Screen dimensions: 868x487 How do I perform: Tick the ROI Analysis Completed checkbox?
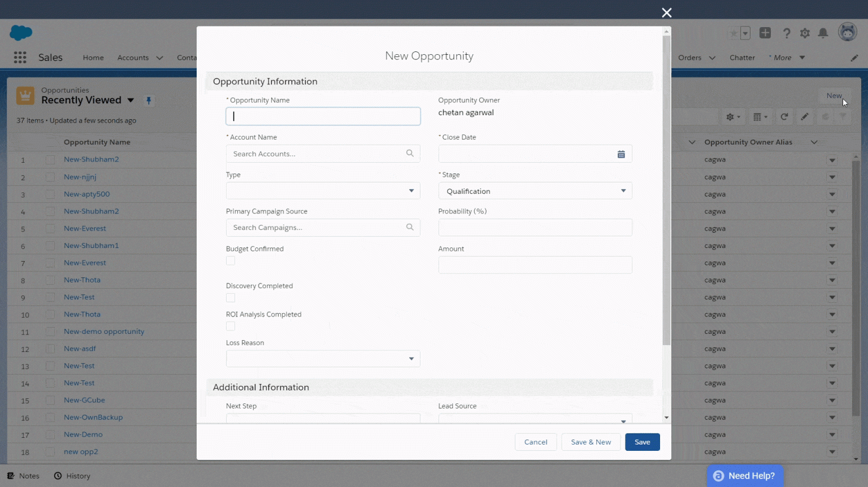(x=231, y=327)
